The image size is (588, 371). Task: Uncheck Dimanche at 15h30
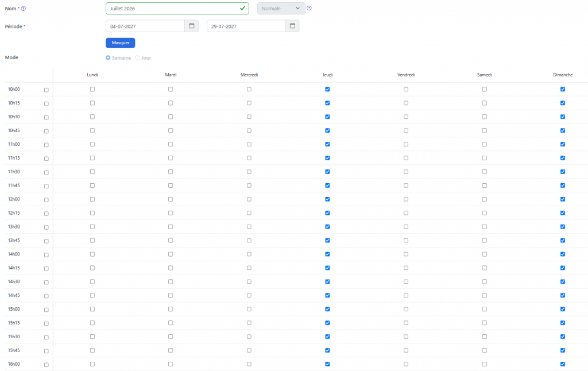pos(563,337)
